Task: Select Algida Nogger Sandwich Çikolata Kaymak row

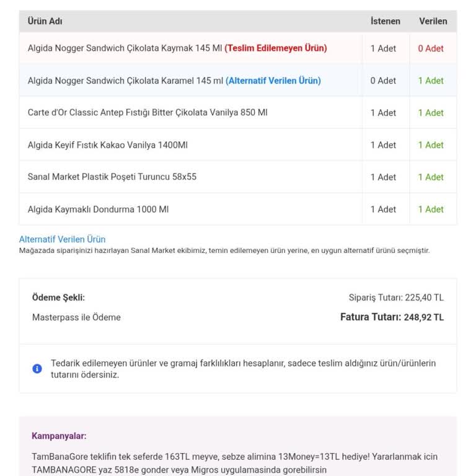Action: point(124,48)
